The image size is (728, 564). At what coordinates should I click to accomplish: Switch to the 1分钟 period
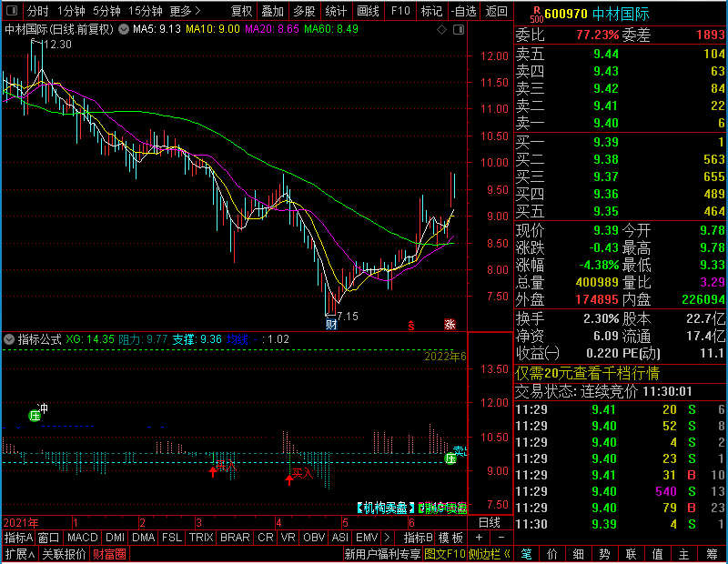[71, 11]
